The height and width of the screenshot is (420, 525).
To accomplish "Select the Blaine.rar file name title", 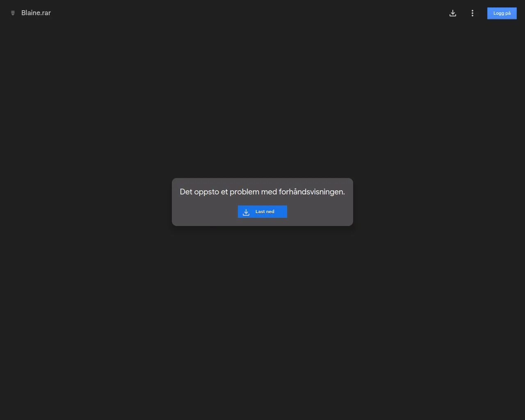I will 36,13.
